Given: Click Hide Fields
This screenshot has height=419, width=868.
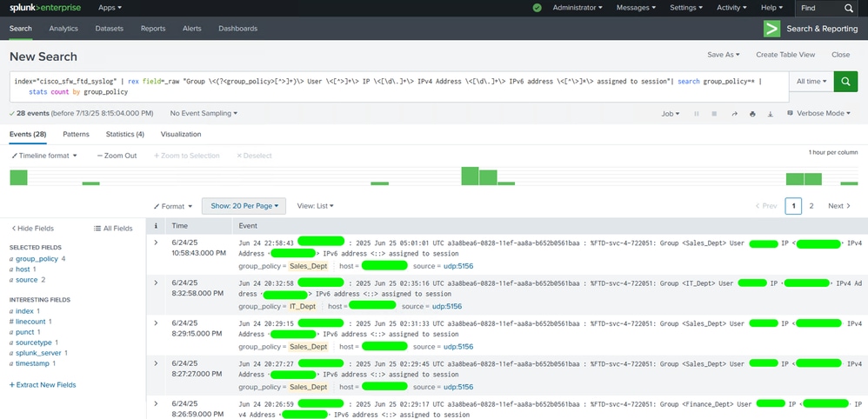Looking at the screenshot, I should click(x=33, y=228).
